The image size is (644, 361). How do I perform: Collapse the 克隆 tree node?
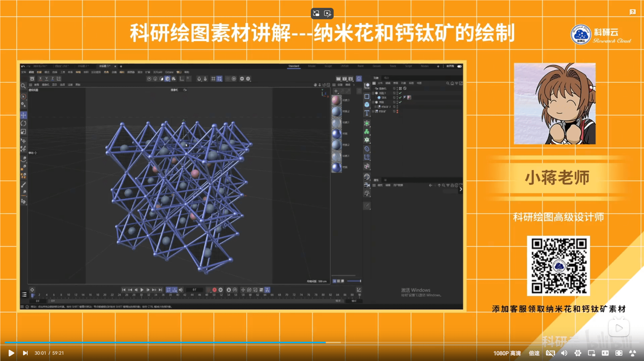373,102
